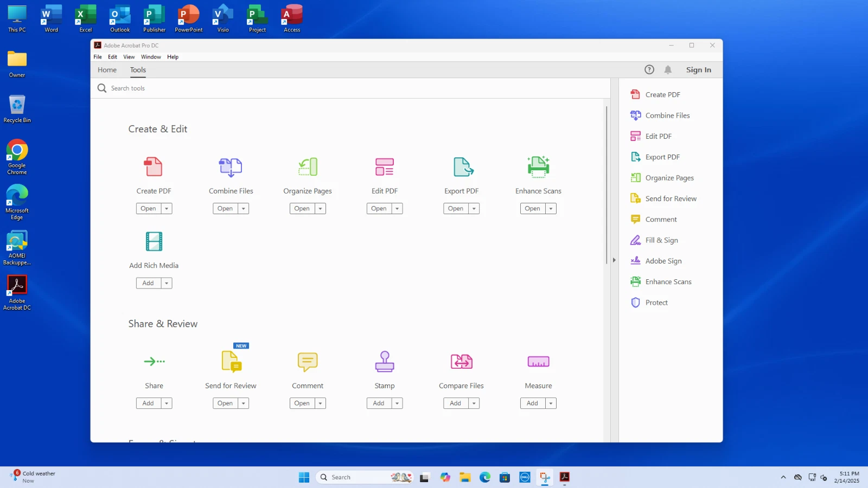Click Add button under Measure
This screenshot has width=868, height=488.
[533, 403]
